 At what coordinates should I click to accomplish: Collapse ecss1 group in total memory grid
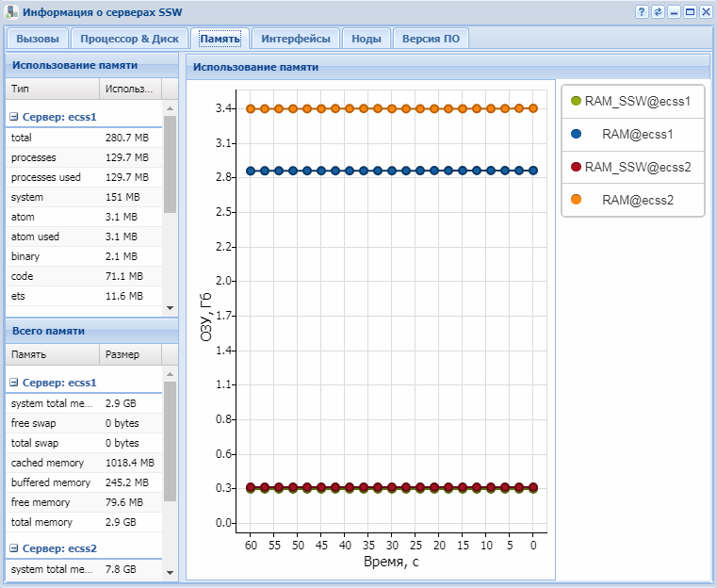tap(14, 384)
